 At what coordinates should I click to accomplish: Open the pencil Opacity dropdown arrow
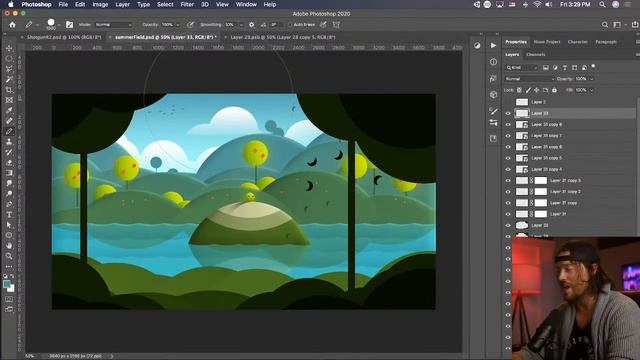click(178, 25)
